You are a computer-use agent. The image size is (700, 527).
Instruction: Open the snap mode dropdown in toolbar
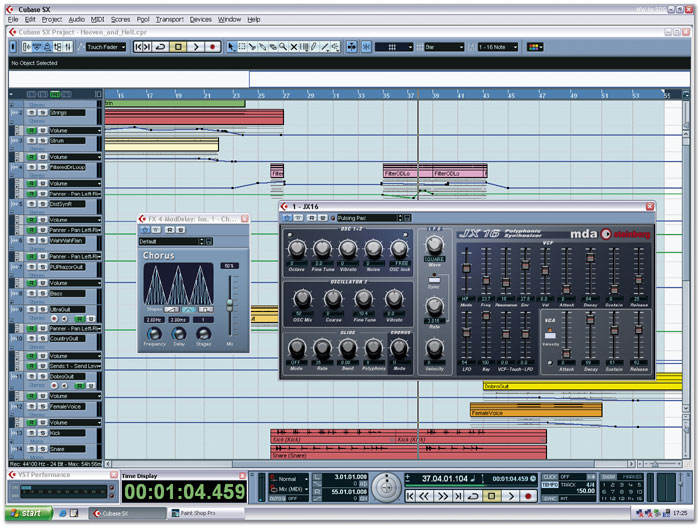click(x=394, y=47)
